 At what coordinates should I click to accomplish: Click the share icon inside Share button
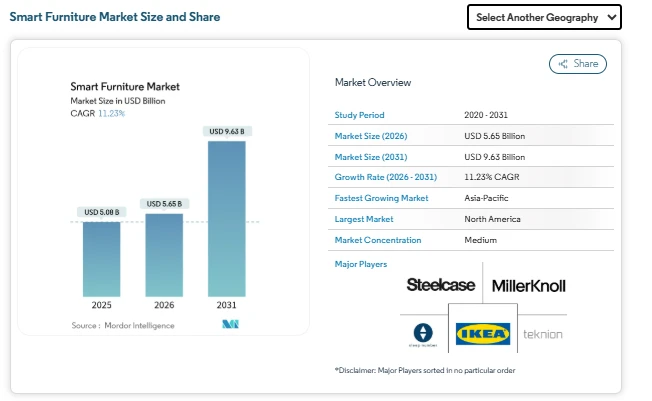562,64
